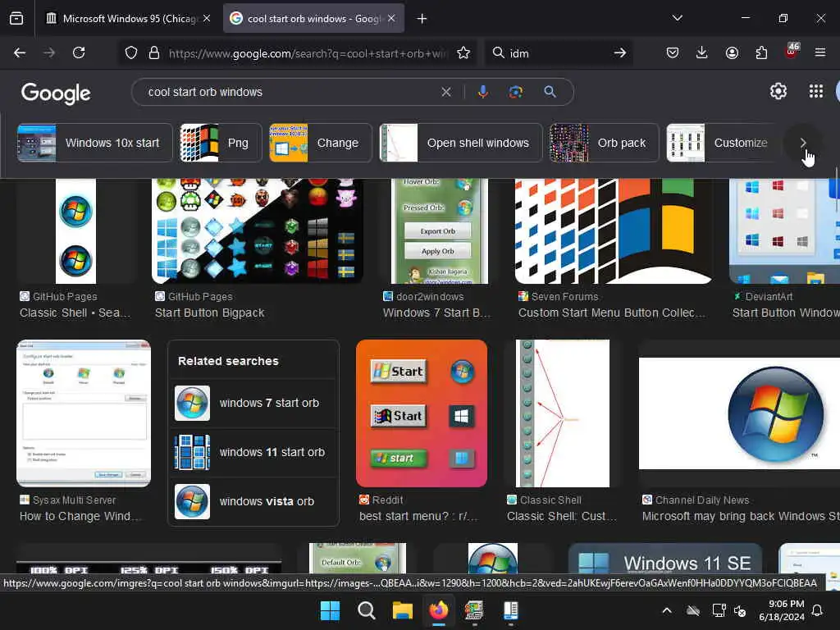This screenshot has width=840, height=630.
Task: Open the taskbar date and time
Action: (x=782, y=610)
